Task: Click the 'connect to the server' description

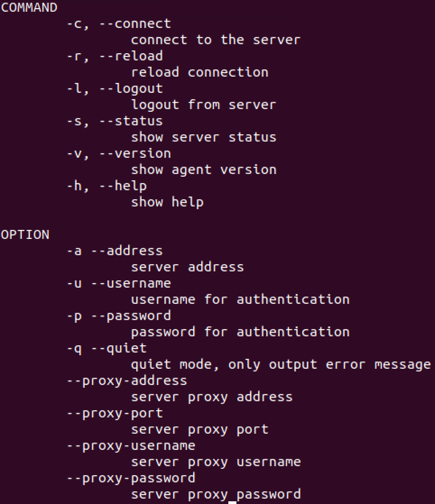Action: pos(216,40)
